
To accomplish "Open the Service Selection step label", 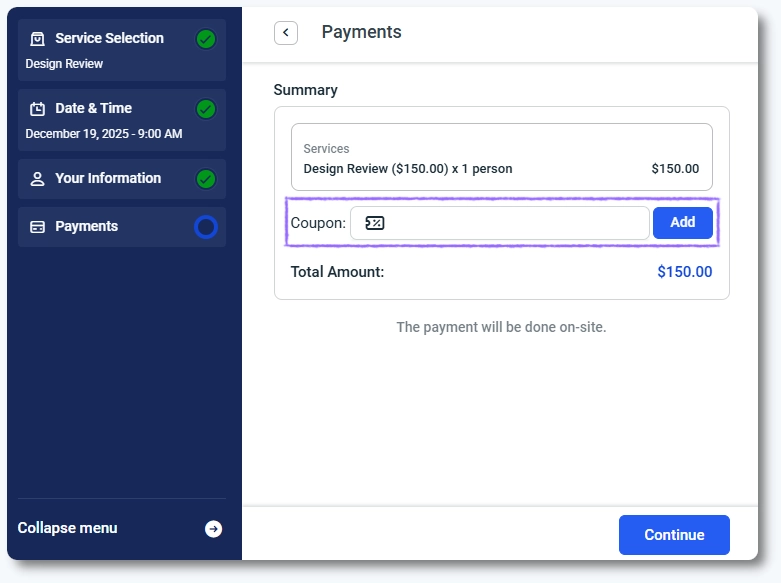I will point(109,38).
